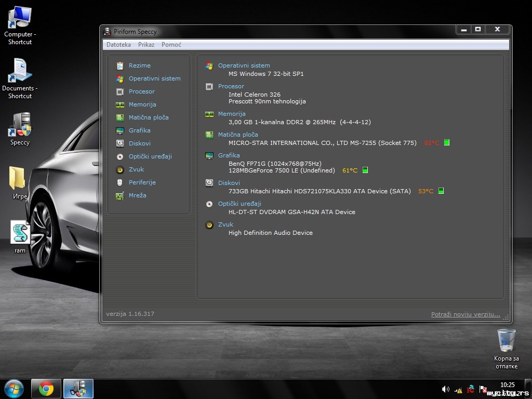The width and height of the screenshot is (532, 399).
Task: Select the Memorija sidebar entry
Action: 142,104
